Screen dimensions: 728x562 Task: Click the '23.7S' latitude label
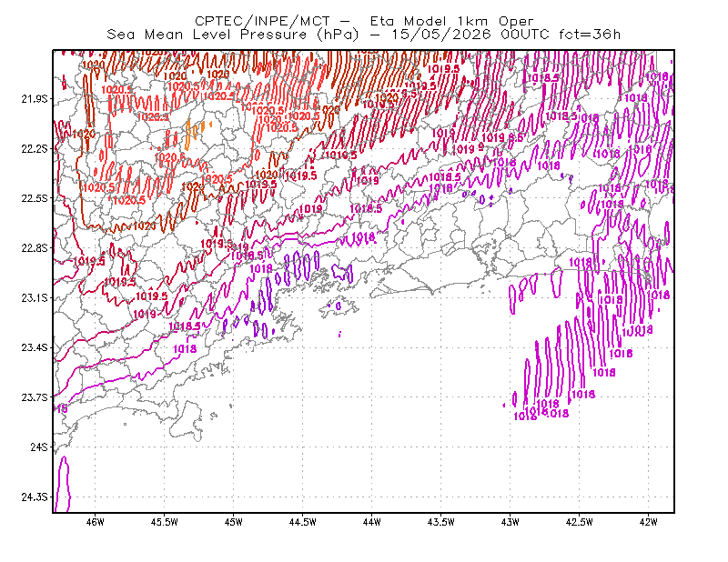[x=35, y=397]
